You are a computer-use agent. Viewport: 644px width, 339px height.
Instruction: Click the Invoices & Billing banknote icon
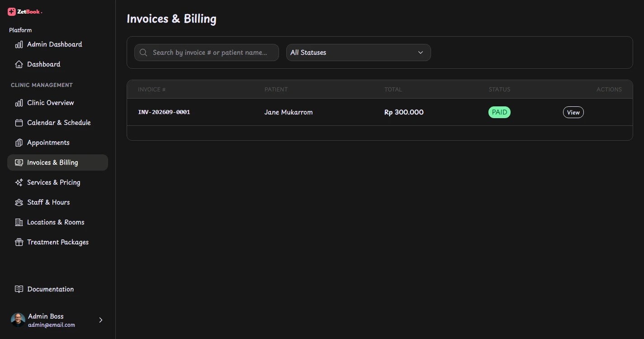(x=19, y=162)
